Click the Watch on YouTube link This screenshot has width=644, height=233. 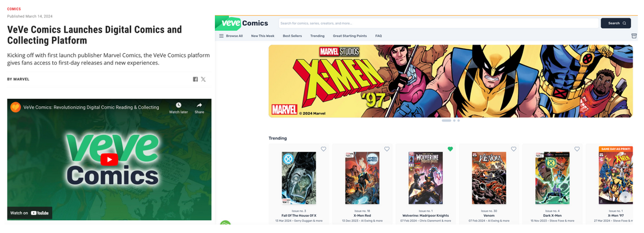30,213
